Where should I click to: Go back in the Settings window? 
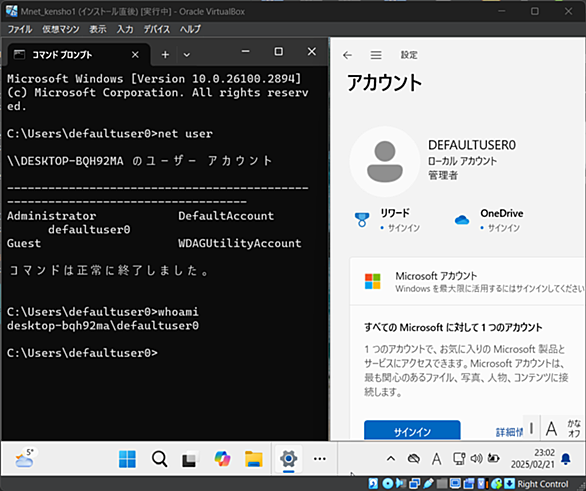tap(347, 55)
